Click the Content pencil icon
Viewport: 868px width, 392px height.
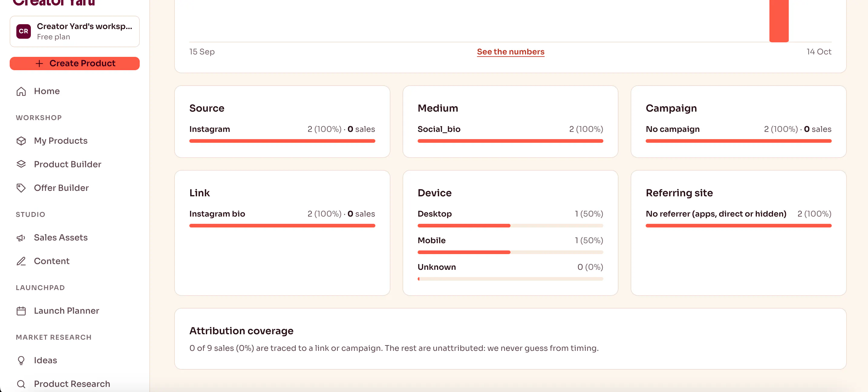tap(21, 261)
